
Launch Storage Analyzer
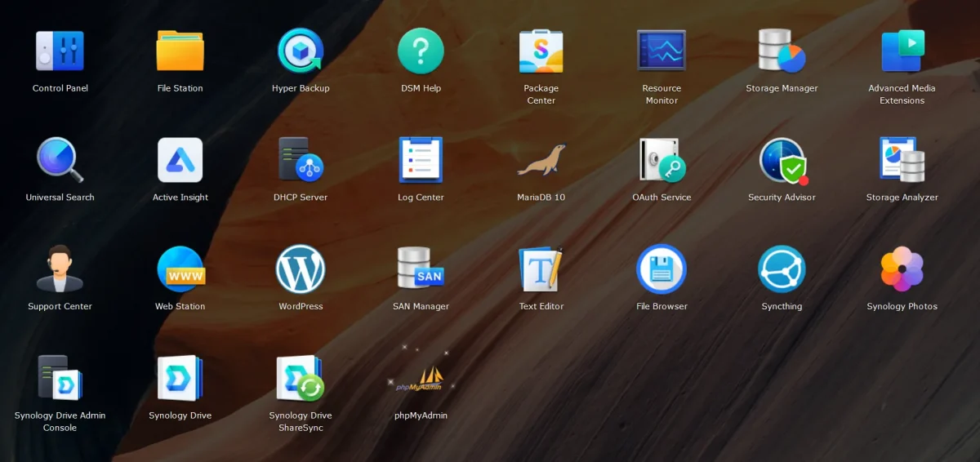click(x=902, y=160)
